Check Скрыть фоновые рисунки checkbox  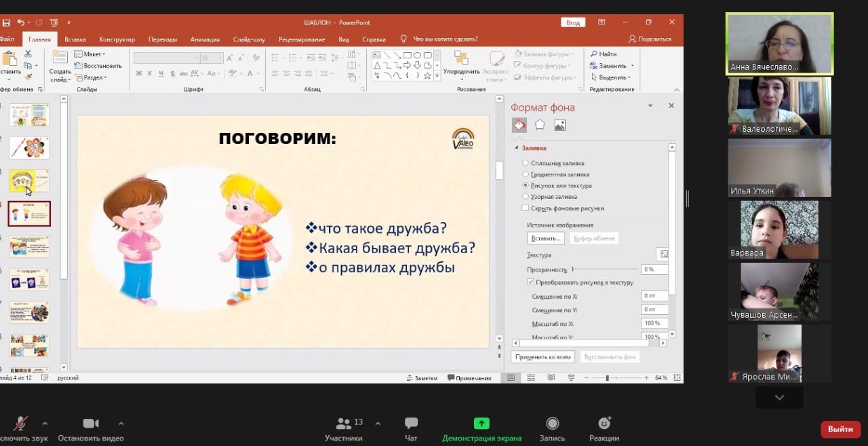point(526,208)
